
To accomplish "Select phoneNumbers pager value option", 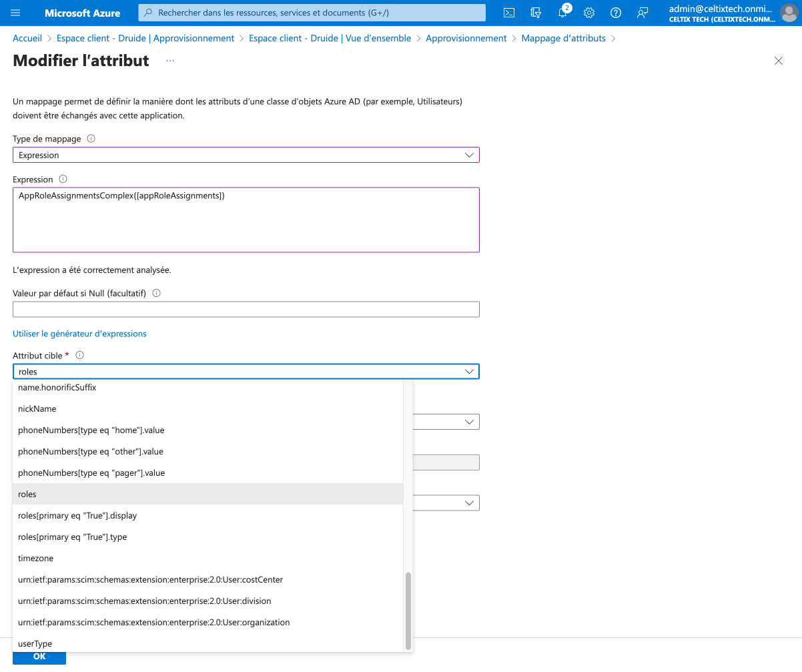I will pos(208,473).
